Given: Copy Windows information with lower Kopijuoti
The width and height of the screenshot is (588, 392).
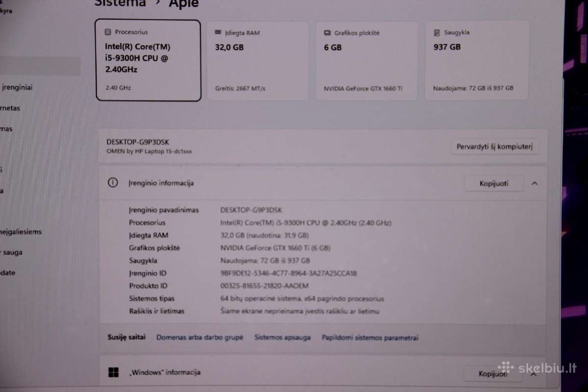Looking at the screenshot, I should point(492,374).
